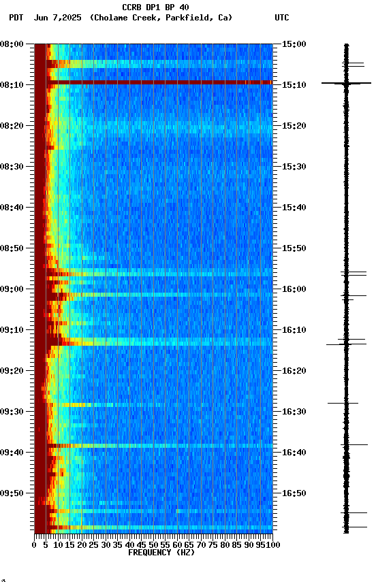The height and width of the screenshot is (588, 376).
Task: Click the 08:40 PDT time label
Action: (x=12, y=208)
